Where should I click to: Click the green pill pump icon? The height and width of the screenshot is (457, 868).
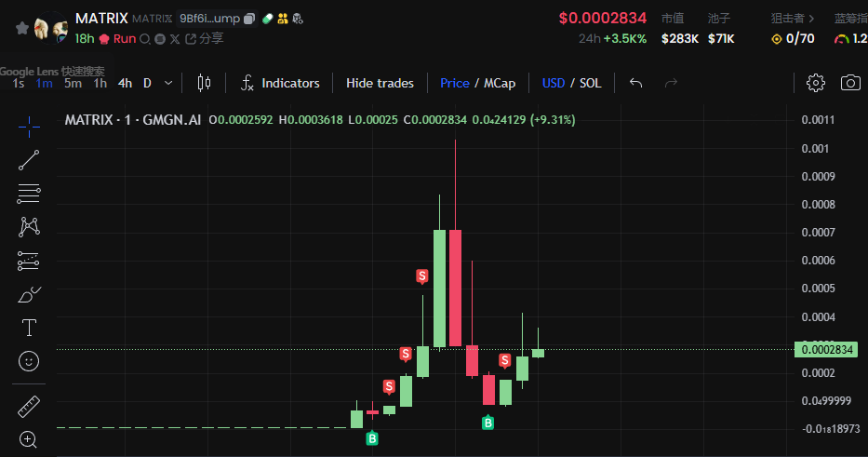click(268, 19)
